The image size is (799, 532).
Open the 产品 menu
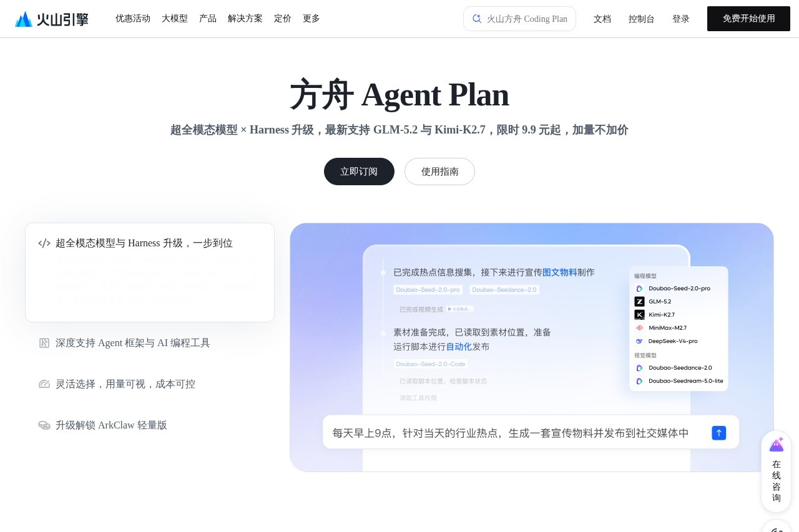click(x=208, y=19)
